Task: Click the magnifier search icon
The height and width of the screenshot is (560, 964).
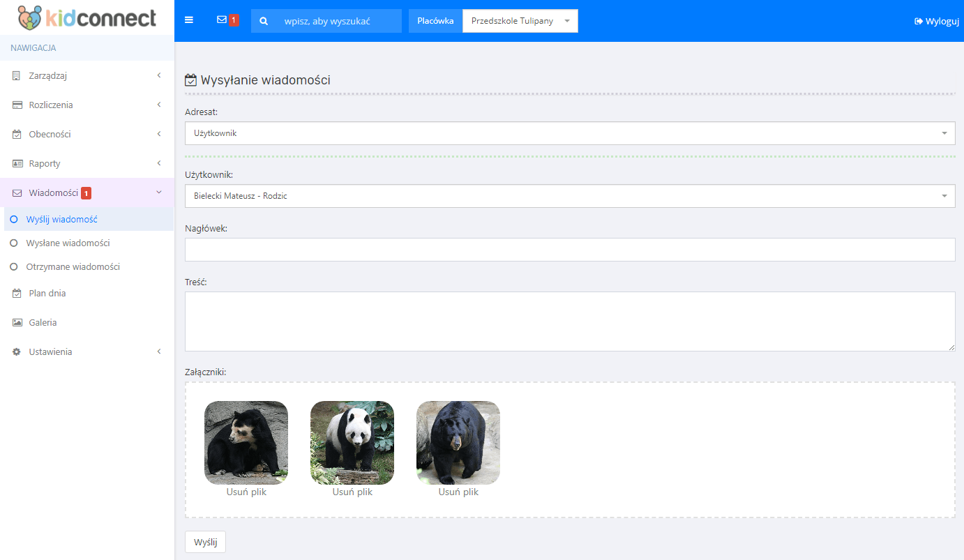Action: tap(264, 21)
